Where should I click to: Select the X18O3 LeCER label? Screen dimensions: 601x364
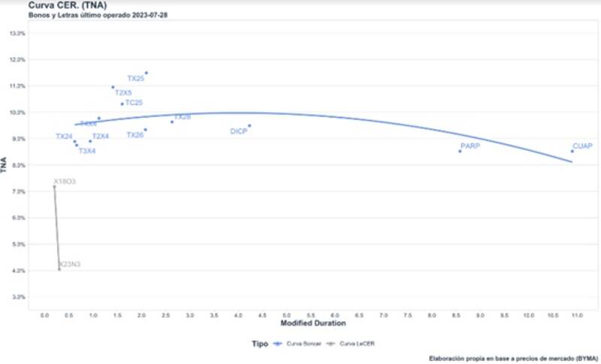pyautogui.click(x=65, y=182)
